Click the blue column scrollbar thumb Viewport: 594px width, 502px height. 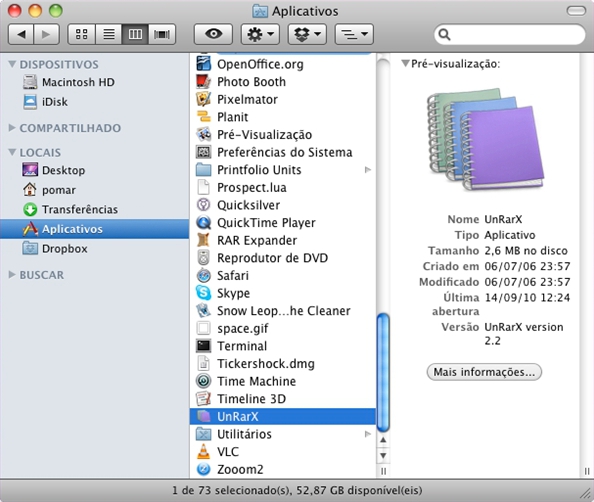click(x=383, y=373)
